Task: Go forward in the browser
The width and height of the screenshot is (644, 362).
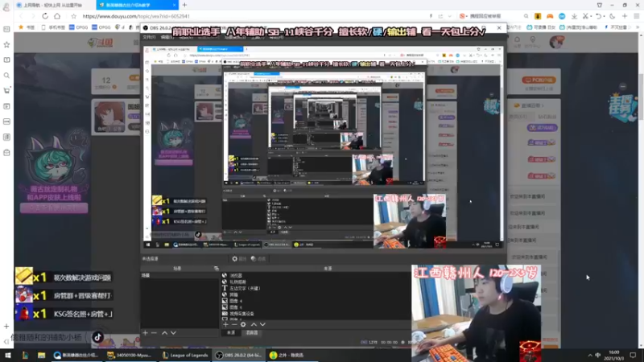Action: pyautogui.click(x=32, y=16)
